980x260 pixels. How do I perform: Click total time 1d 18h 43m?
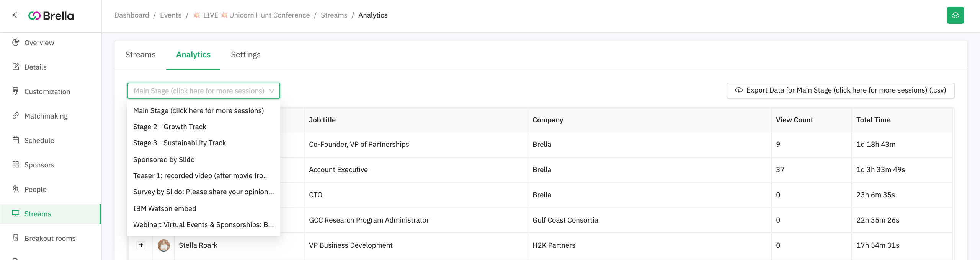pyautogui.click(x=876, y=144)
